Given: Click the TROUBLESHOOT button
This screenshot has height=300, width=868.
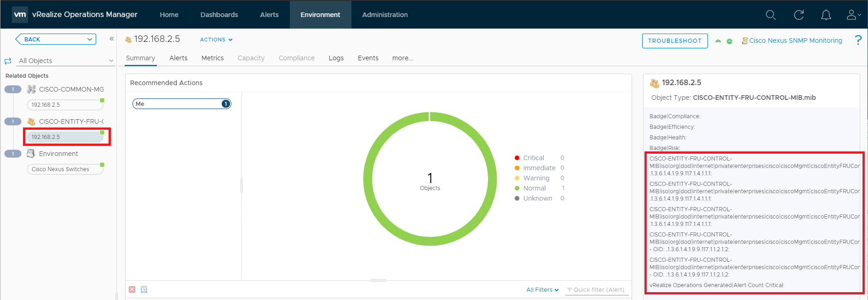Looking at the screenshot, I should pos(674,41).
